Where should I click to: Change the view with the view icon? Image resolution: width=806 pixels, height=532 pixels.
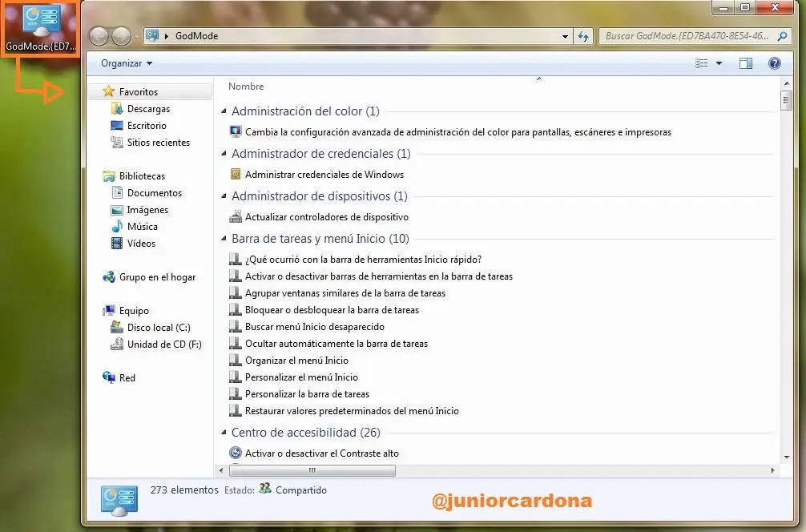coord(702,63)
